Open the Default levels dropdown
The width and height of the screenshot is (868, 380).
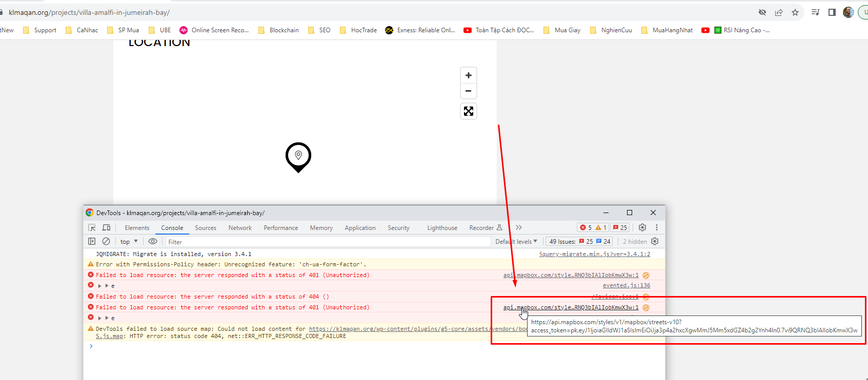(x=516, y=242)
